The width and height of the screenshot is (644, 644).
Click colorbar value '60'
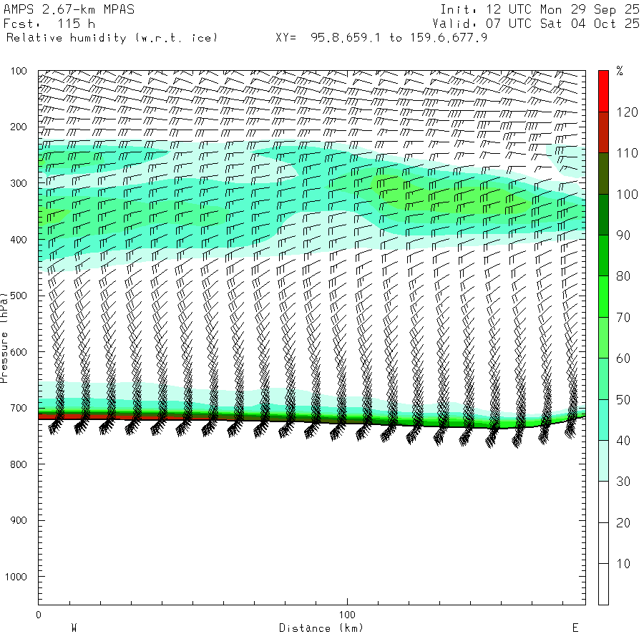coord(623,358)
